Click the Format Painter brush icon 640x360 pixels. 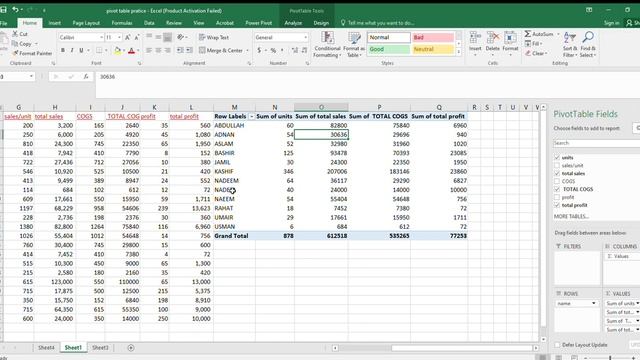pos(15,53)
